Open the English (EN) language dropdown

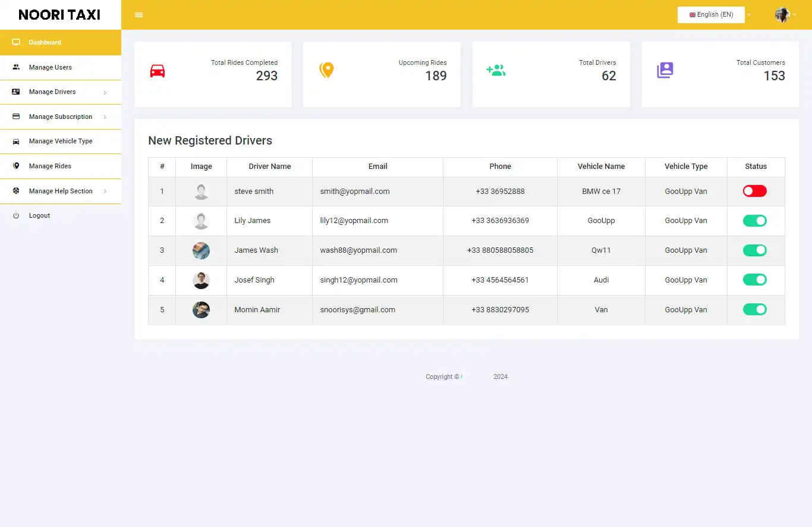click(711, 14)
